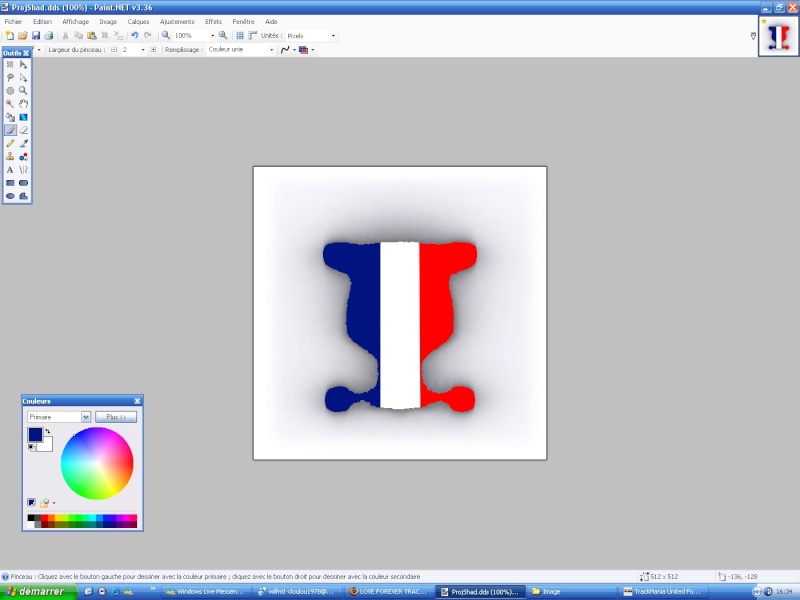Image resolution: width=800 pixels, height=600 pixels.
Task: Open the Affichage menu
Action: (x=76, y=22)
